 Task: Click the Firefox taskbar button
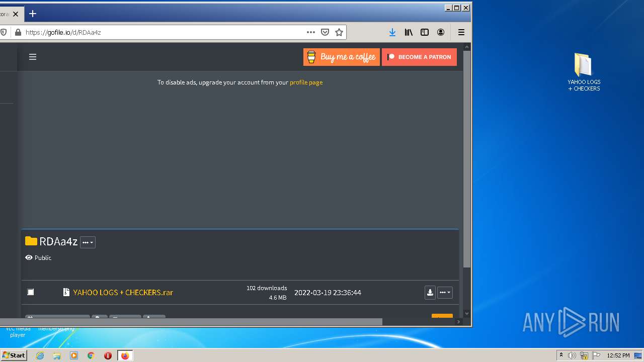[x=125, y=355]
